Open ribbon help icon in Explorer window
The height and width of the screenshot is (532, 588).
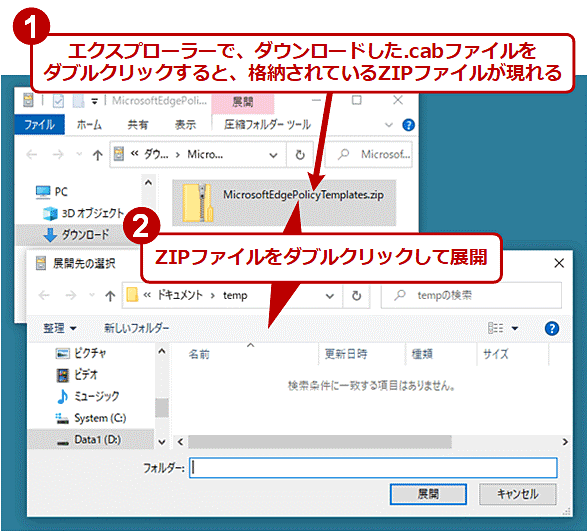click(x=408, y=125)
